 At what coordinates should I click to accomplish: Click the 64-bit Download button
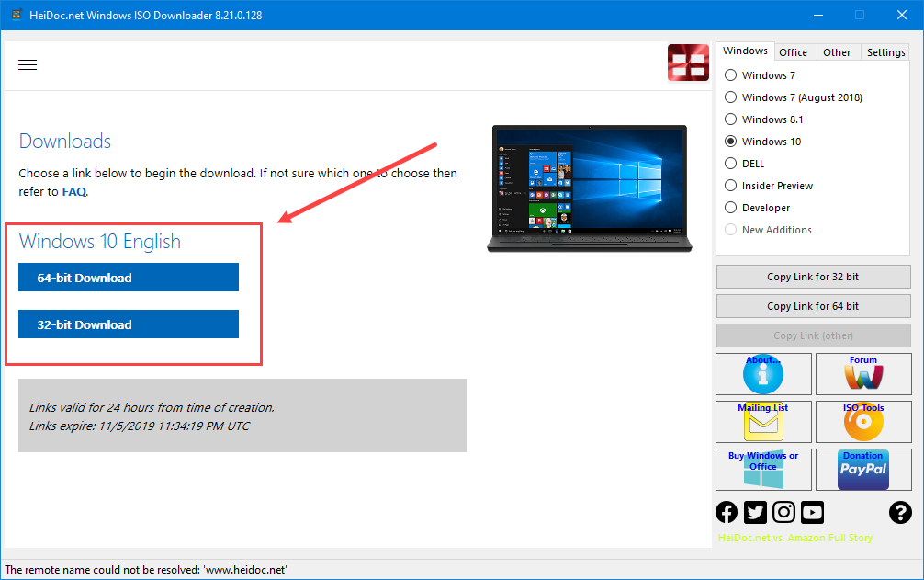coord(129,278)
